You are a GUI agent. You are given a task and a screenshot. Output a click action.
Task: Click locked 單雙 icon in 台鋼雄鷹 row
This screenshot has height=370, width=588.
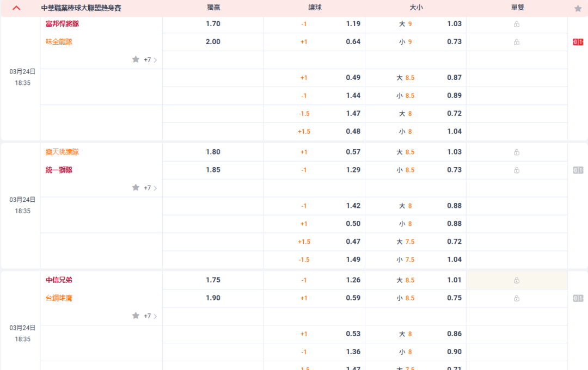point(517,298)
